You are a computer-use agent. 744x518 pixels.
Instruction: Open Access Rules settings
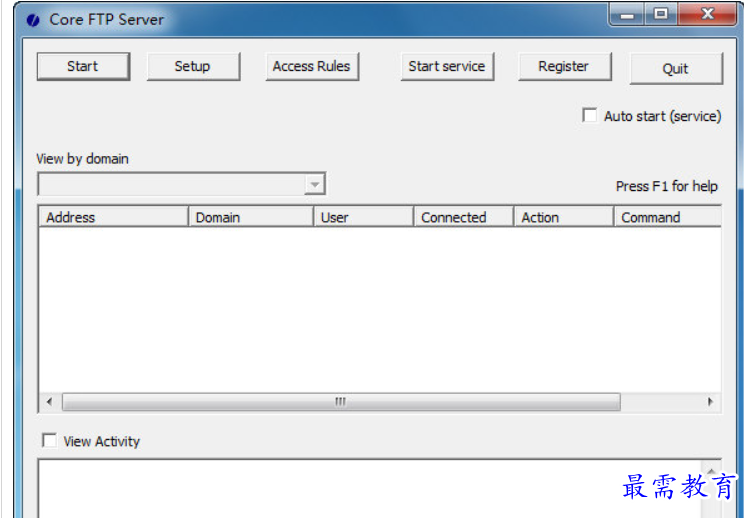(x=312, y=66)
